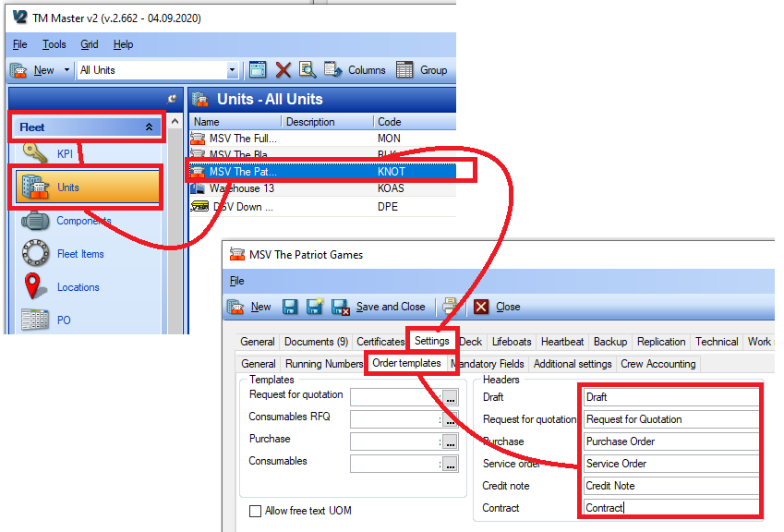Viewport: 784px width, 532px height.
Task: Open KPI in the Fleet sidebar
Action: tap(65, 154)
